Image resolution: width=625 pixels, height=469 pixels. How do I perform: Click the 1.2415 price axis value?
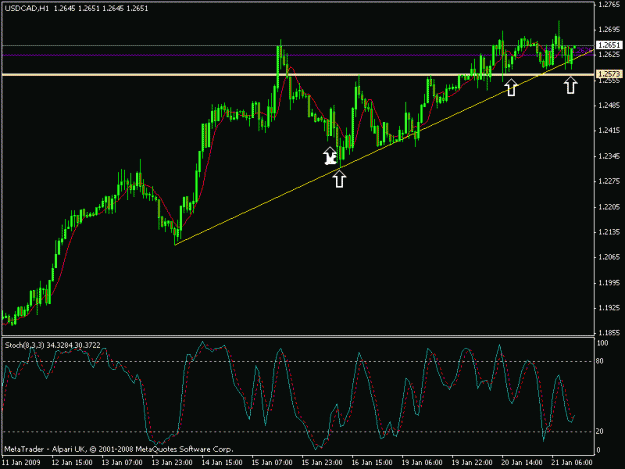tap(609, 131)
